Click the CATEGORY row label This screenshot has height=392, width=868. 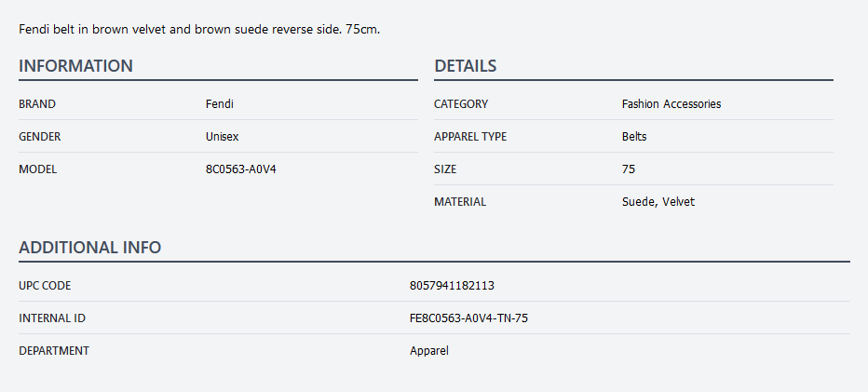(x=461, y=104)
